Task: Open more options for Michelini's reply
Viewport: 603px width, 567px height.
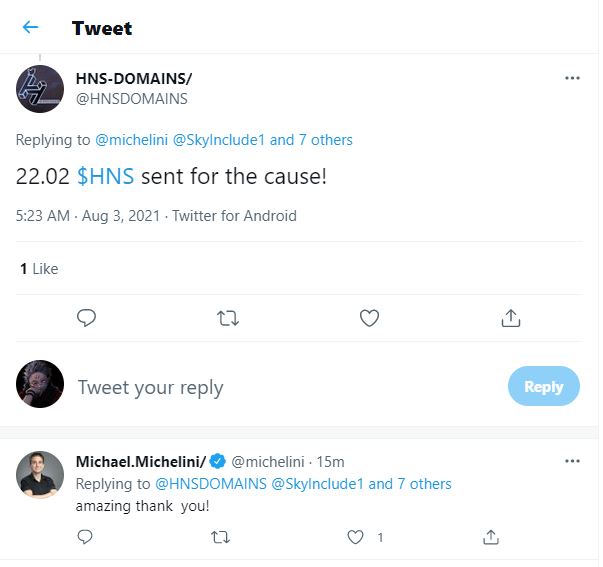Action: 572,461
